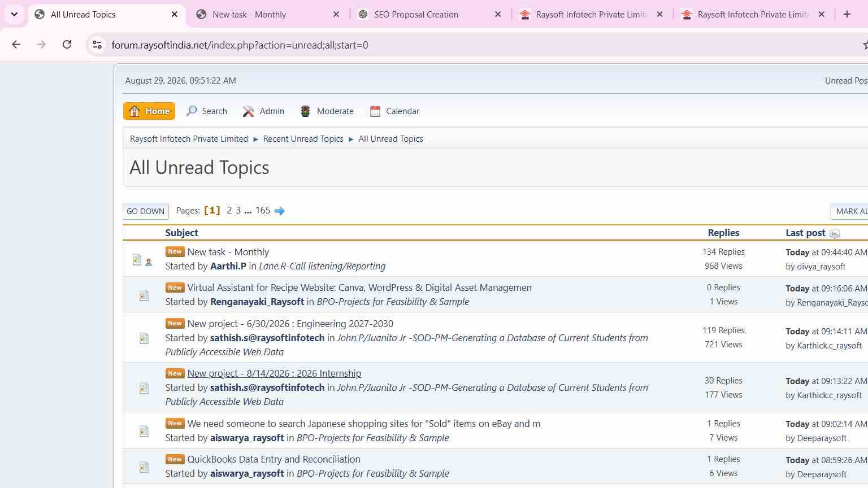Open the tab search dropdown chevron
The height and width of the screenshot is (488, 868).
[14, 14]
